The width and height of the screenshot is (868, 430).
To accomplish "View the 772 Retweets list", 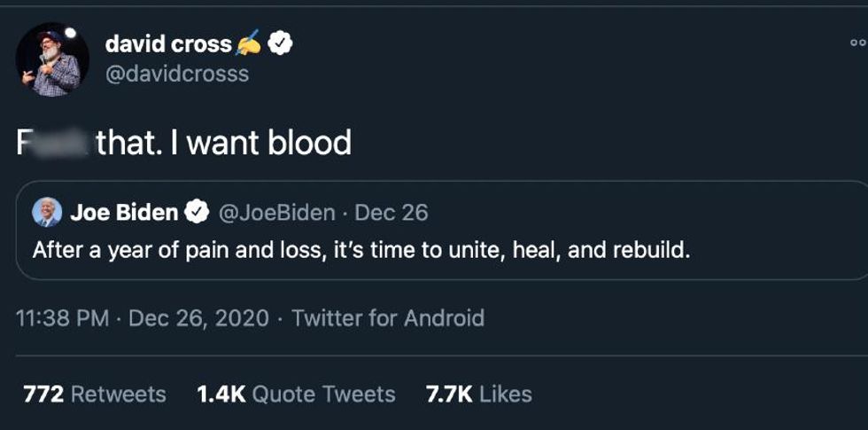I will (94, 394).
